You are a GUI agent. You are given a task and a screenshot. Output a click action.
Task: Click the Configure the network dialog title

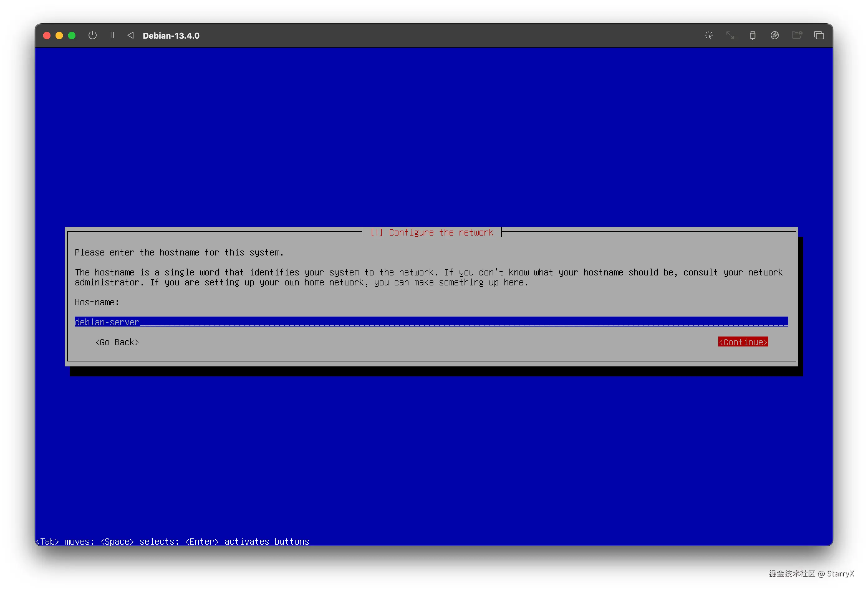(x=432, y=232)
